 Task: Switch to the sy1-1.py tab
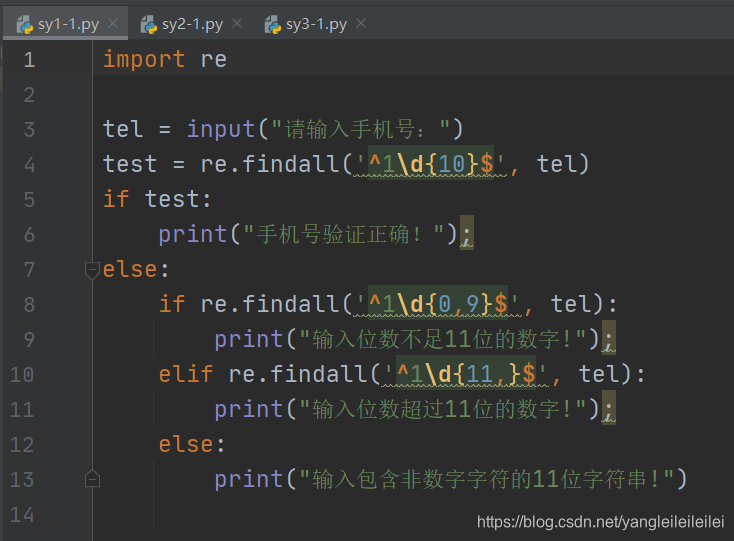point(66,23)
